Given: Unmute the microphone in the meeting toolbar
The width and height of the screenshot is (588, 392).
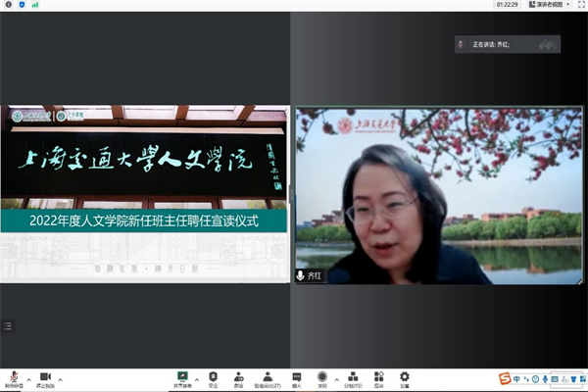Looking at the screenshot, I should tap(14, 379).
